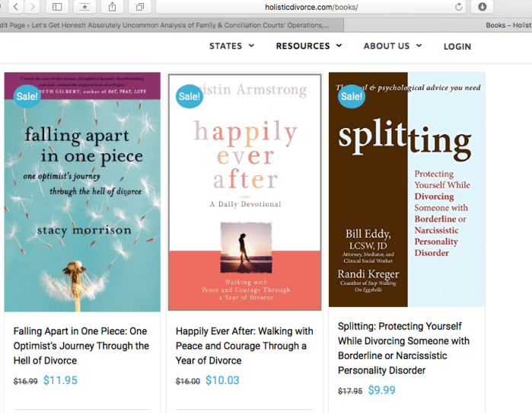This screenshot has width=532, height=413.
Task: Click the browser forward arrow button
Action: pos(33,7)
